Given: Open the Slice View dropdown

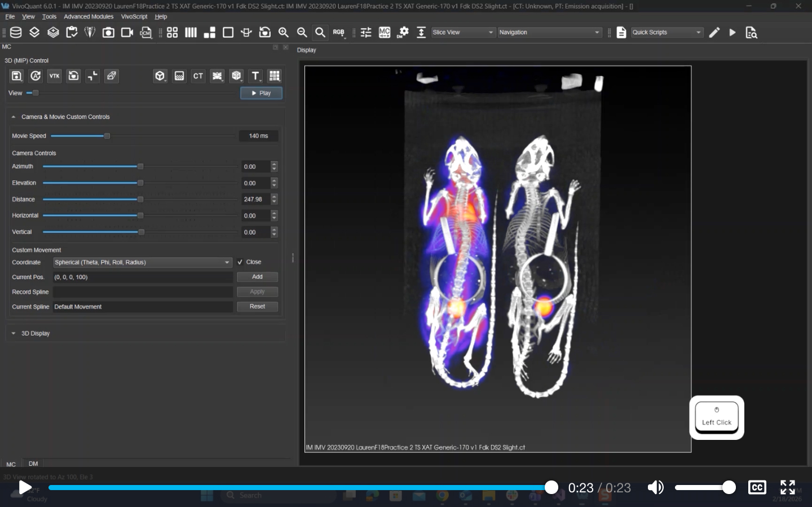Looking at the screenshot, I should click(463, 33).
